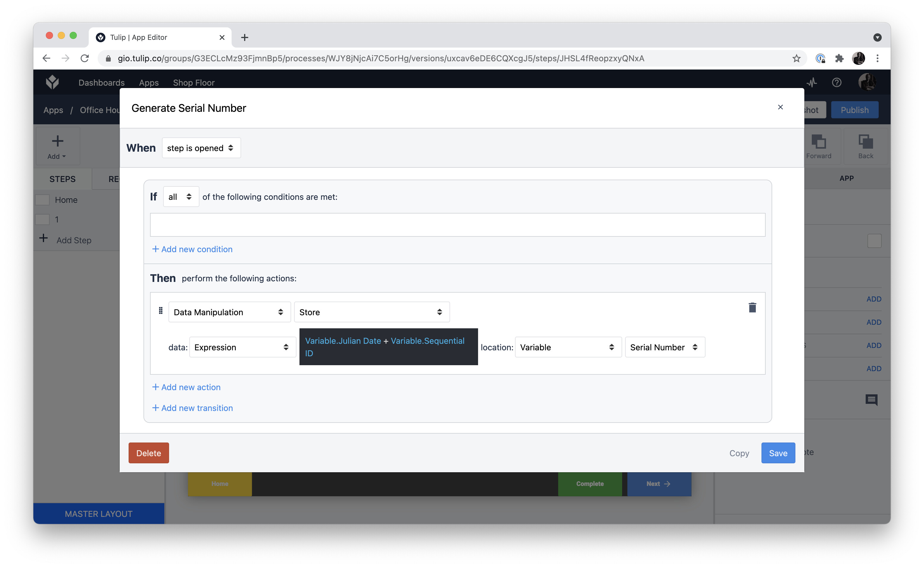The height and width of the screenshot is (568, 924).
Task: Switch to the STEPS tab
Action: (x=63, y=179)
